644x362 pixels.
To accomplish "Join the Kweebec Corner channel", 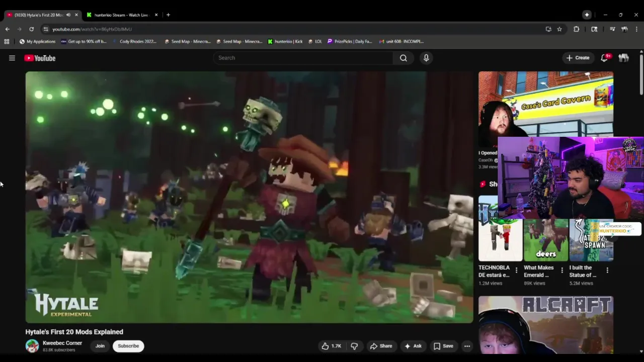I will [100, 346].
